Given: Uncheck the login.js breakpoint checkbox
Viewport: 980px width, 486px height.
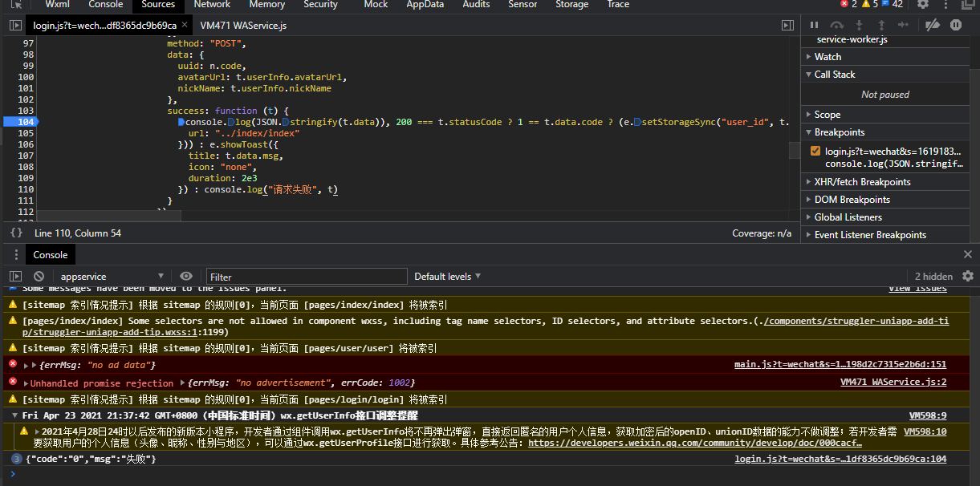Looking at the screenshot, I should click(815, 151).
